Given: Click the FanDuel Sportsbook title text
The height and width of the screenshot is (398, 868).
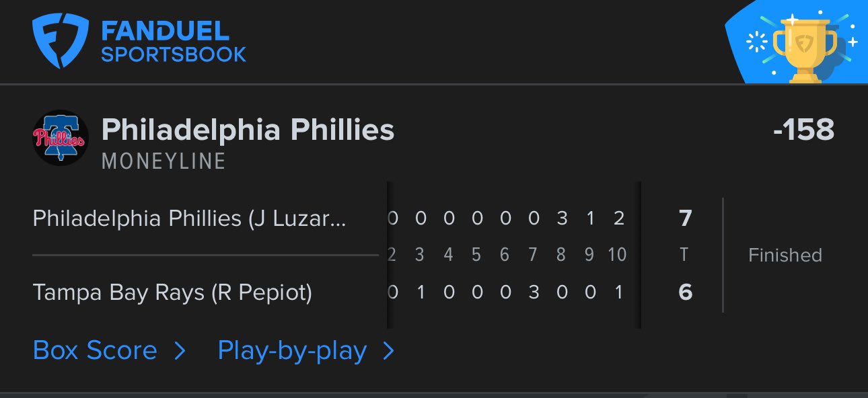Looking at the screenshot, I should click(173, 42).
